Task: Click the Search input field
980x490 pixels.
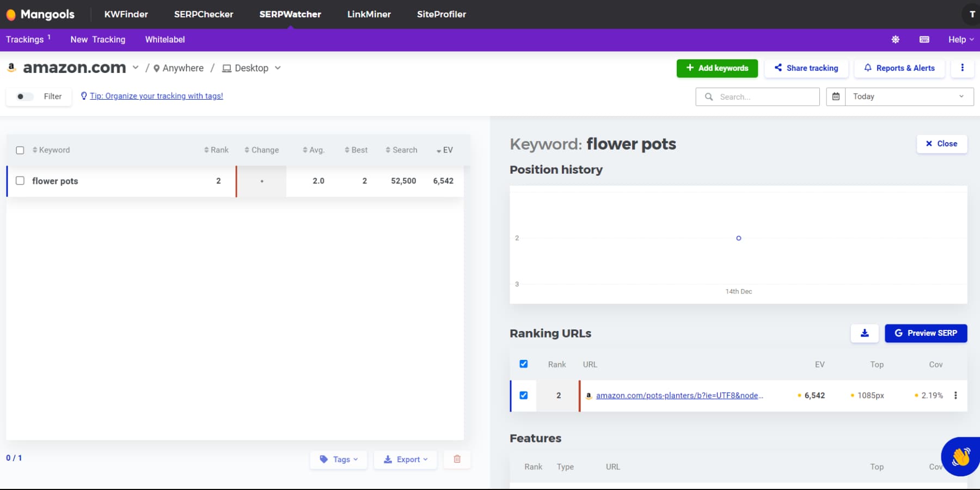Action: tap(762, 96)
